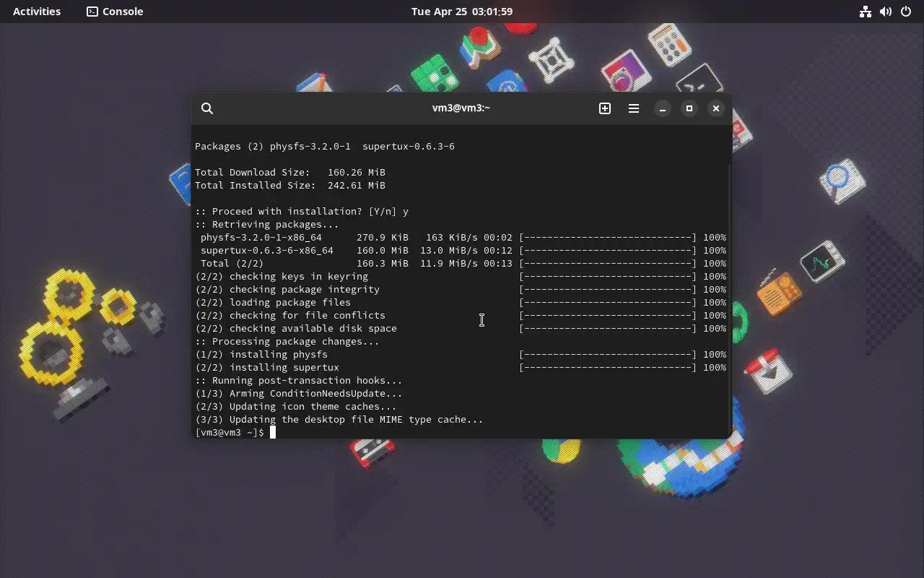This screenshot has height=578, width=924.
Task: Click the 'physfs-3.2.0-1-x86_64' download line
Action: (463, 237)
